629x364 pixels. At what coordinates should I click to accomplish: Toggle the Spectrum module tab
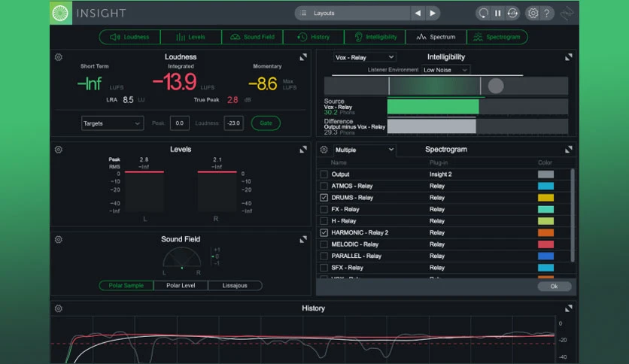coord(436,37)
